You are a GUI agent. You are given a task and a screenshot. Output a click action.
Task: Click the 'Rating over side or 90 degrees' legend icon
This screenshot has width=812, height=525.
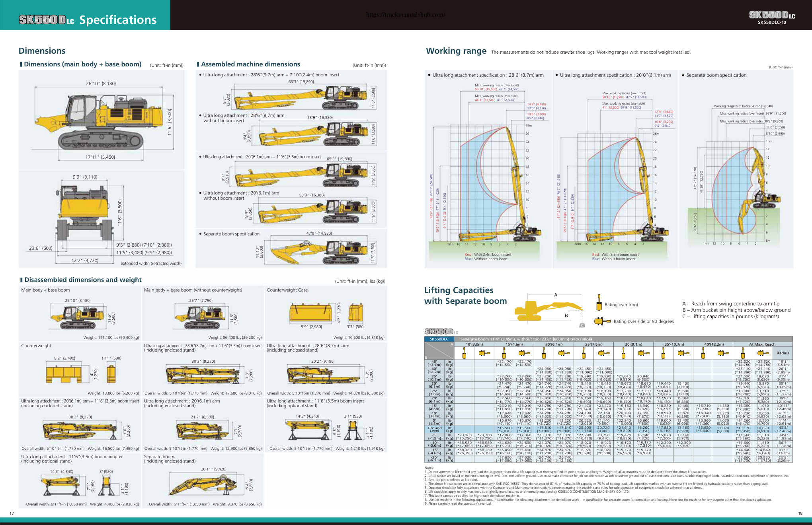(602, 321)
